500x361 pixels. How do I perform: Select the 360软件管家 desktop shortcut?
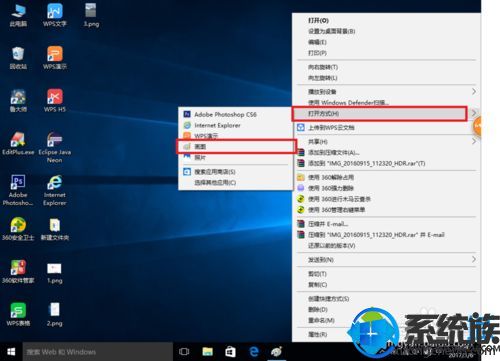pyautogui.click(x=18, y=271)
